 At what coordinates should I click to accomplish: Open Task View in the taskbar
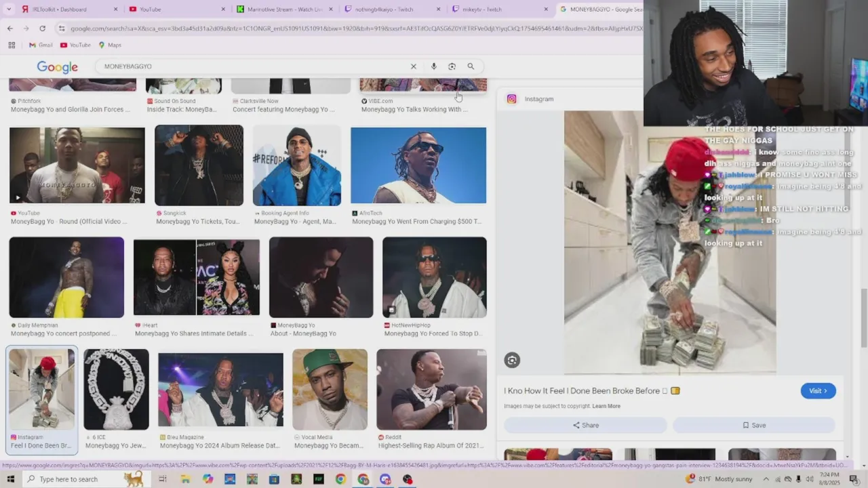click(x=163, y=479)
